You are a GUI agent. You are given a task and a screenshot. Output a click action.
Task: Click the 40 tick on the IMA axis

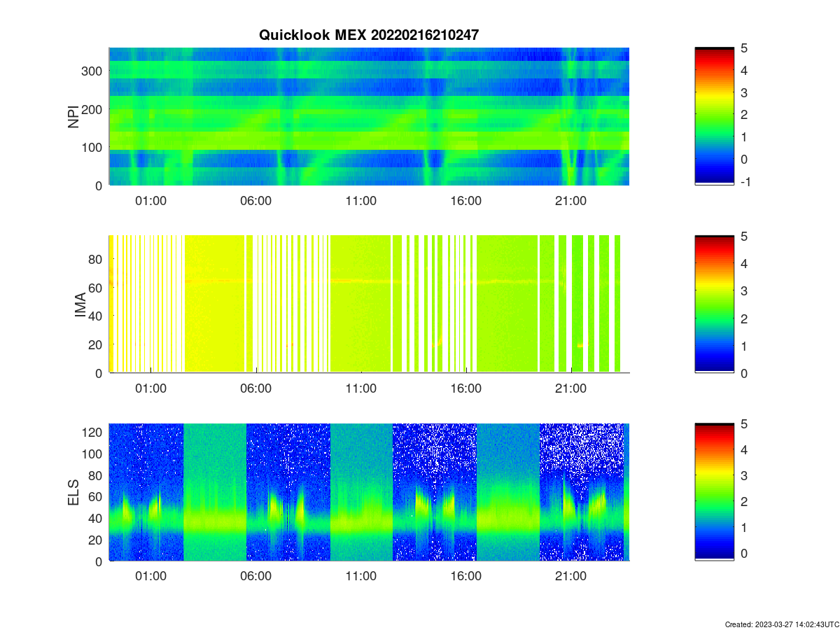97,316
